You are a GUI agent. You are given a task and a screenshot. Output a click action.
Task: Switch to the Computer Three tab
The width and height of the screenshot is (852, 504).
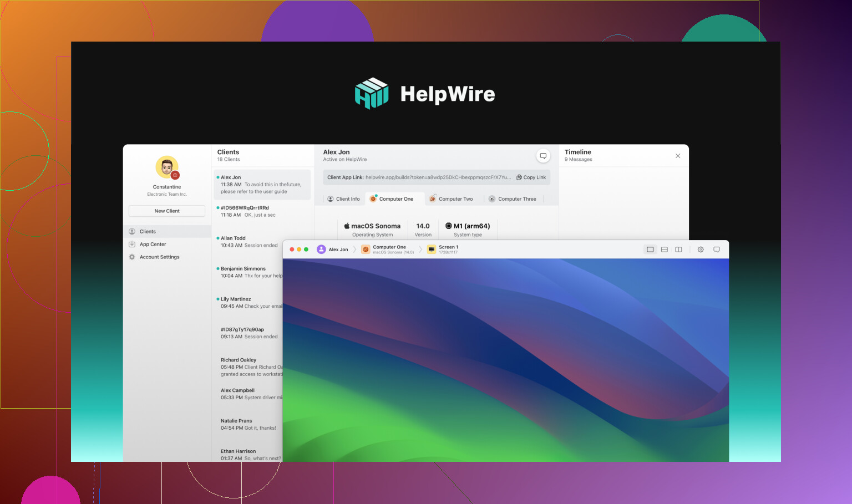[512, 199]
